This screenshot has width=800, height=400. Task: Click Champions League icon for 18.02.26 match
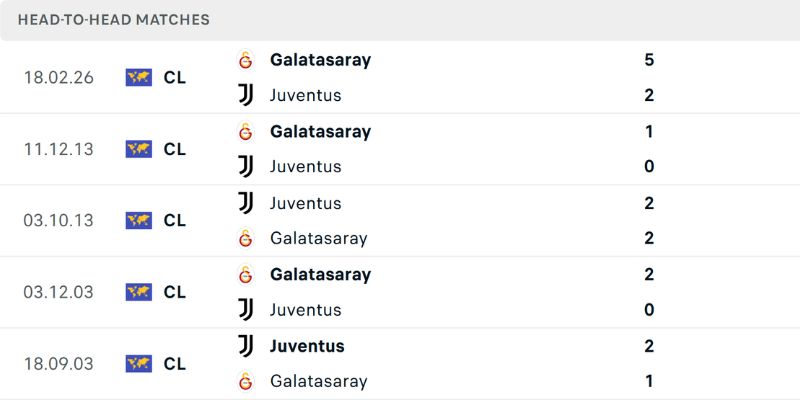(x=139, y=77)
